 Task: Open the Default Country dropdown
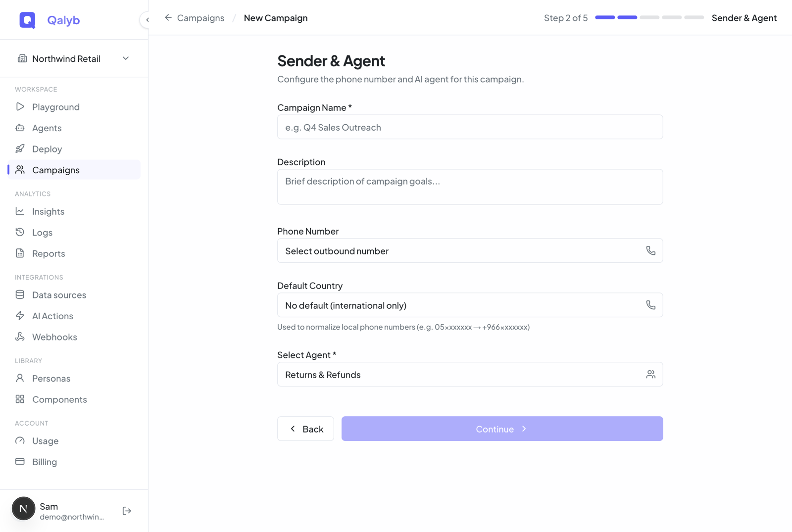coord(470,305)
